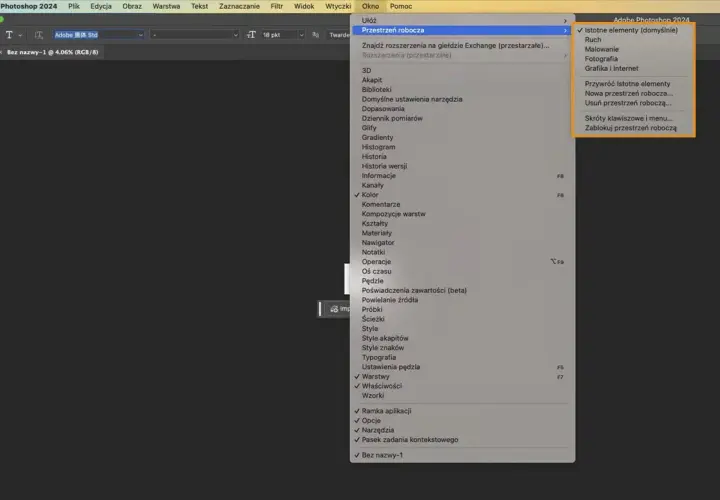
Task: Open the Edycja menu
Action: 101,6
